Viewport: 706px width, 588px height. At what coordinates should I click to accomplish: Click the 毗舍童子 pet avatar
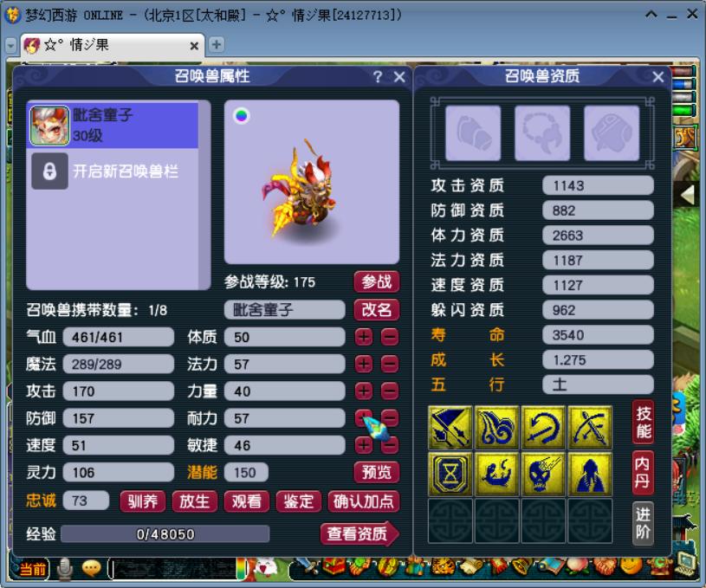(x=49, y=126)
